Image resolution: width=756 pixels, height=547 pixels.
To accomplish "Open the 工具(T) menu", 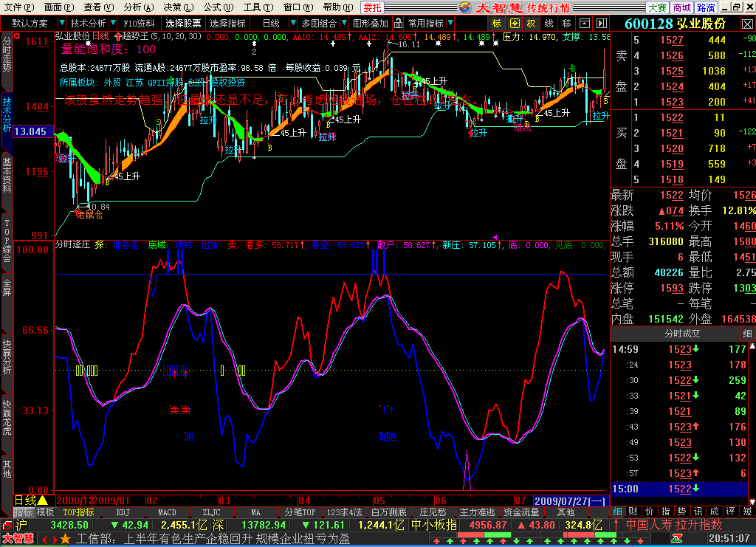I will point(258,7).
